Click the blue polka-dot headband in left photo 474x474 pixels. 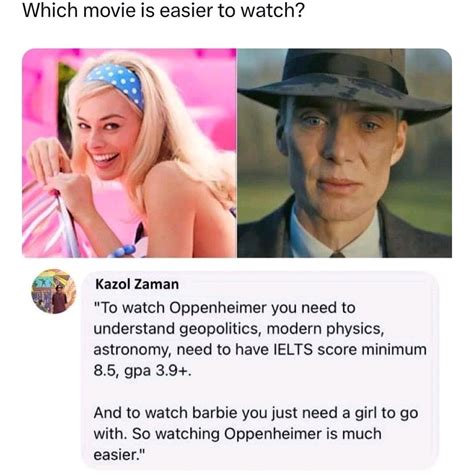tap(116, 83)
